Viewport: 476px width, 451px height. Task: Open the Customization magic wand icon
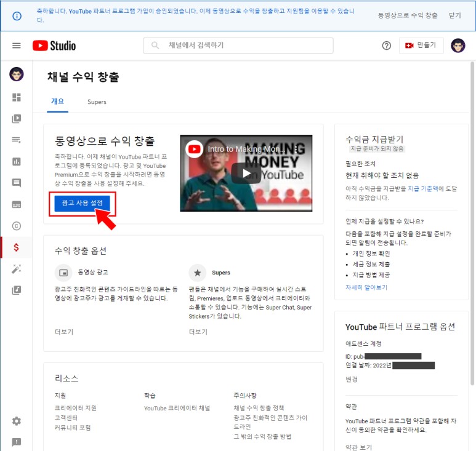tap(17, 269)
